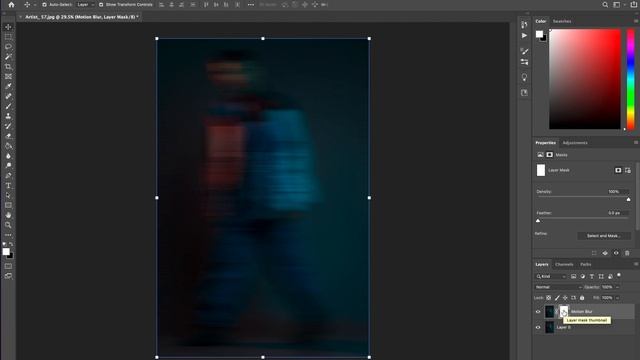The height and width of the screenshot is (360, 640).
Task: Open the align options ellipsis
Action: click(251, 5)
